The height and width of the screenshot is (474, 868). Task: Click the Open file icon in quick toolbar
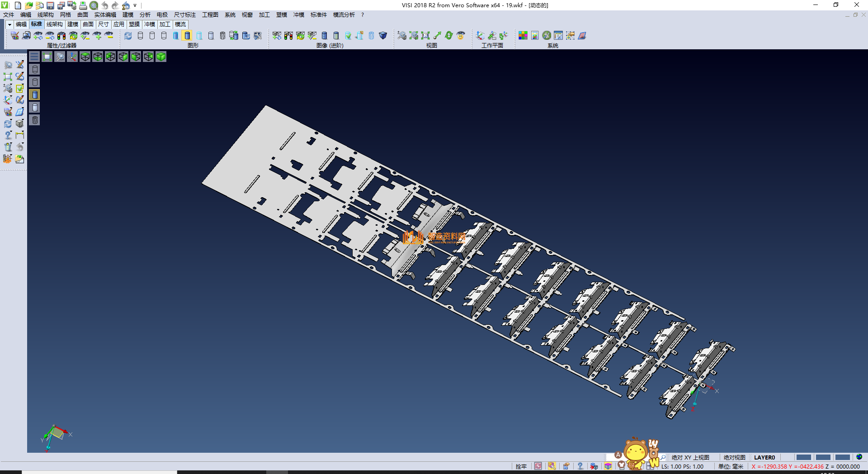28,5
